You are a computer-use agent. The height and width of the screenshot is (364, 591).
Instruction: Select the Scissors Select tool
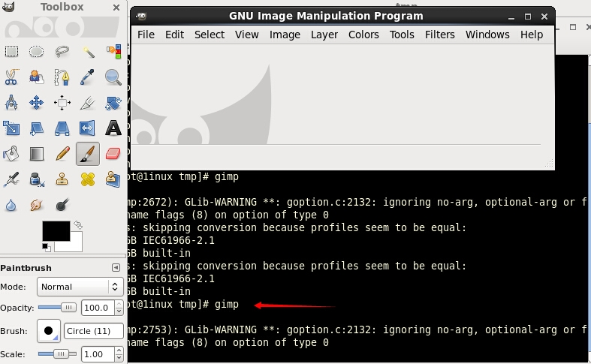(11, 77)
